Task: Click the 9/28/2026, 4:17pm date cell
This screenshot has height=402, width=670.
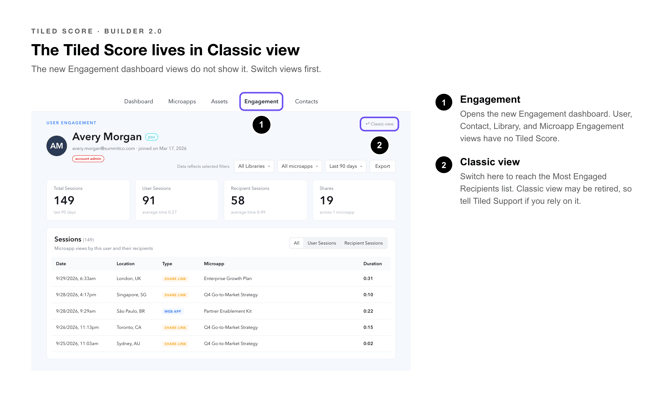Action: pyautogui.click(x=76, y=295)
